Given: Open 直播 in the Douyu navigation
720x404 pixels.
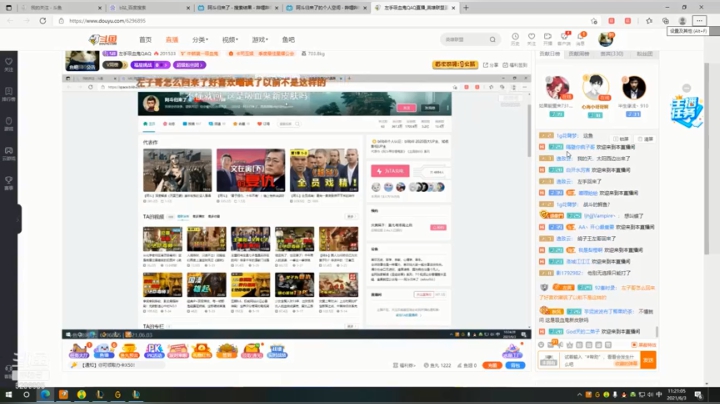Looking at the screenshot, I should [172, 40].
